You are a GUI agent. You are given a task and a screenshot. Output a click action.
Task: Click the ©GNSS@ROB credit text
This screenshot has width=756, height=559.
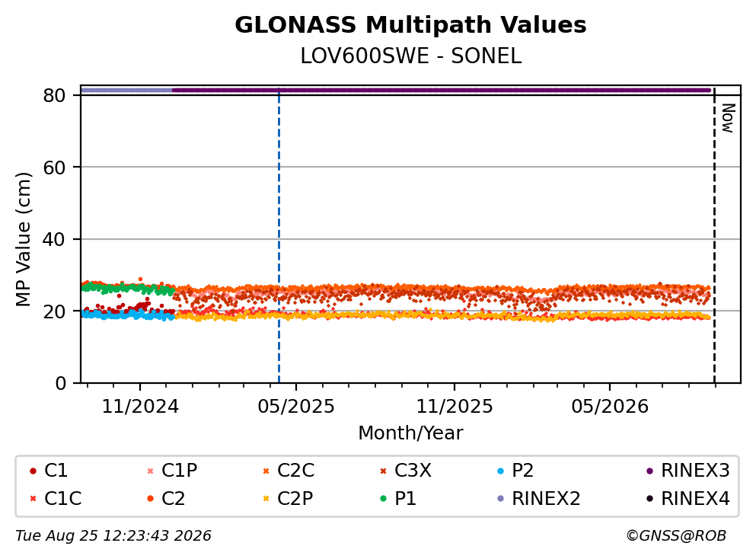tap(676, 536)
